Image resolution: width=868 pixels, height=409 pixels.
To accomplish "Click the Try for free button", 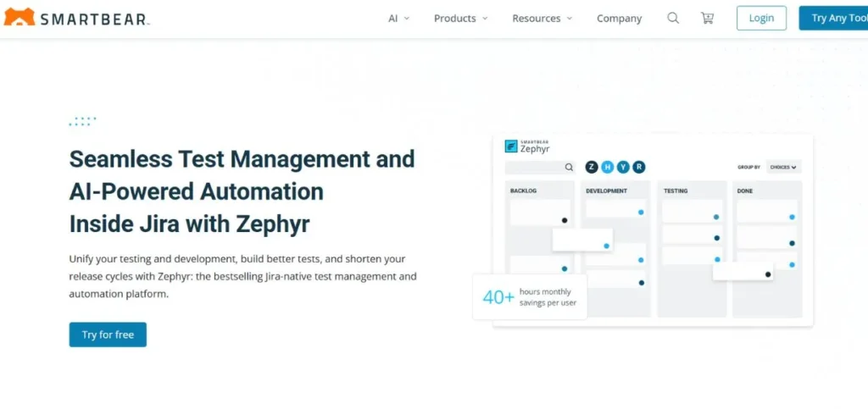I will [108, 334].
